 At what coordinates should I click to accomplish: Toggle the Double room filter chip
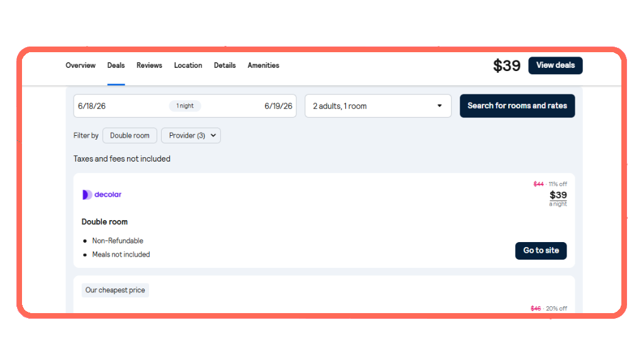coord(130,135)
